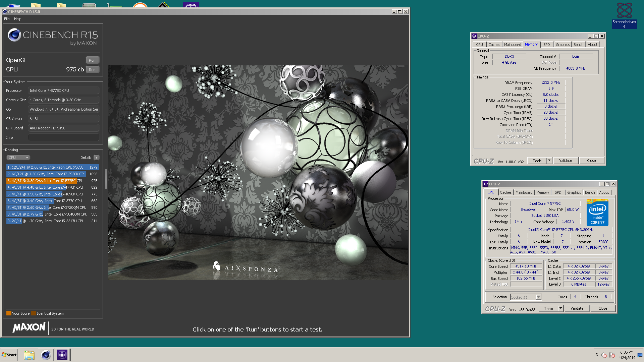
Task: Open Windows Explorer from the taskbar
Action: [29, 355]
